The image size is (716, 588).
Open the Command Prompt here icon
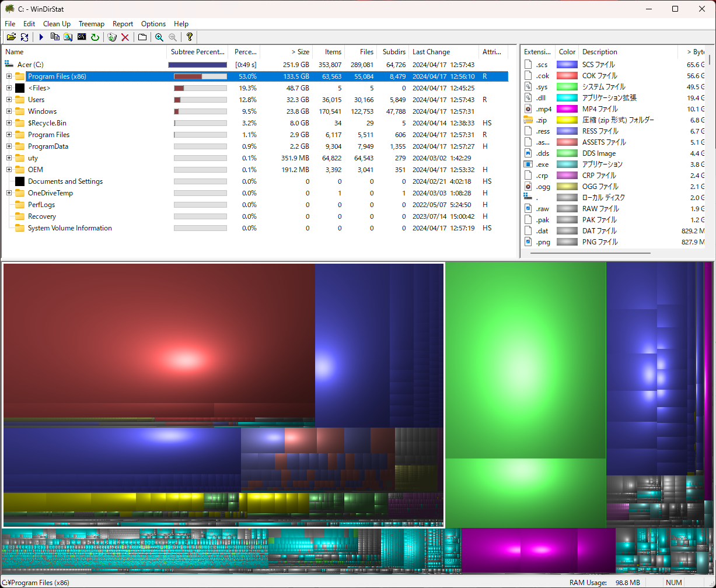(x=82, y=37)
